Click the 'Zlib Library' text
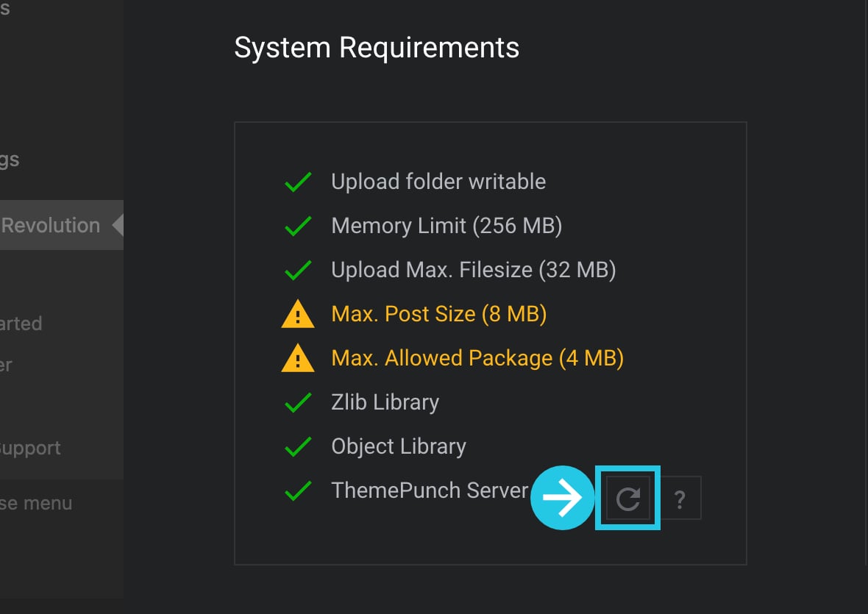The image size is (868, 614). click(385, 403)
